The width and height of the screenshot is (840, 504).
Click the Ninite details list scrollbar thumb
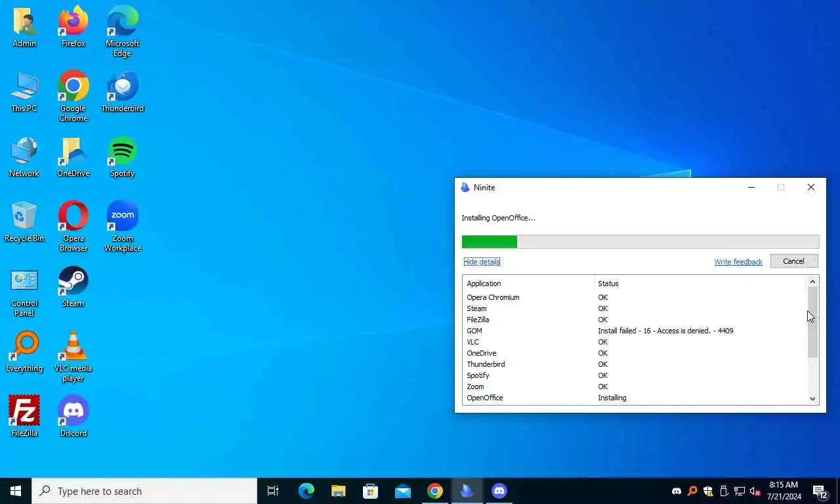812,322
